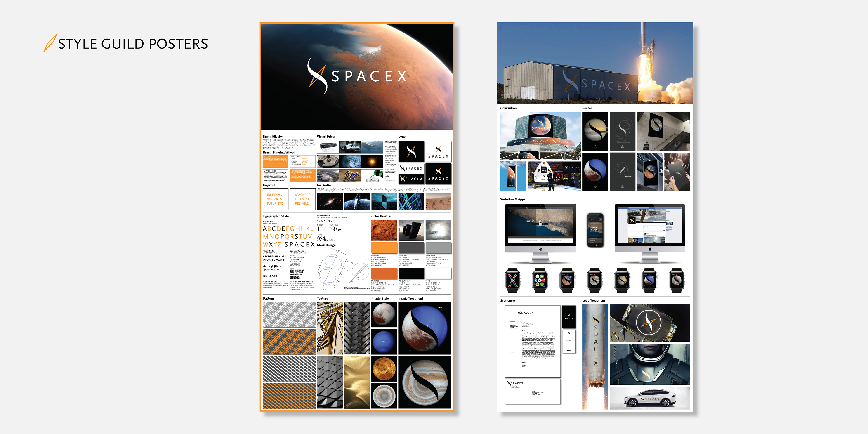Open the Pluto and Neptune image treatment
The image size is (868, 434).
(x=425, y=328)
